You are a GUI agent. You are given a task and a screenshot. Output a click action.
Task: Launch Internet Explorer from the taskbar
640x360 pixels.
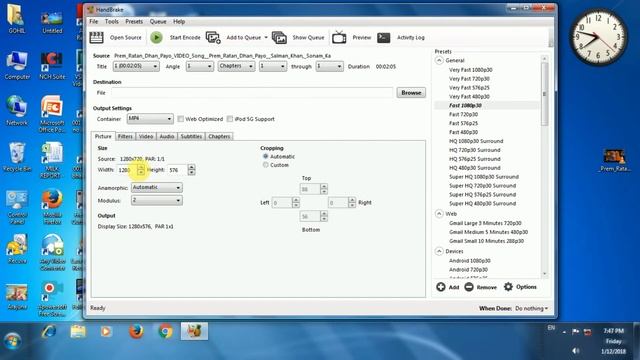click(49, 331)
